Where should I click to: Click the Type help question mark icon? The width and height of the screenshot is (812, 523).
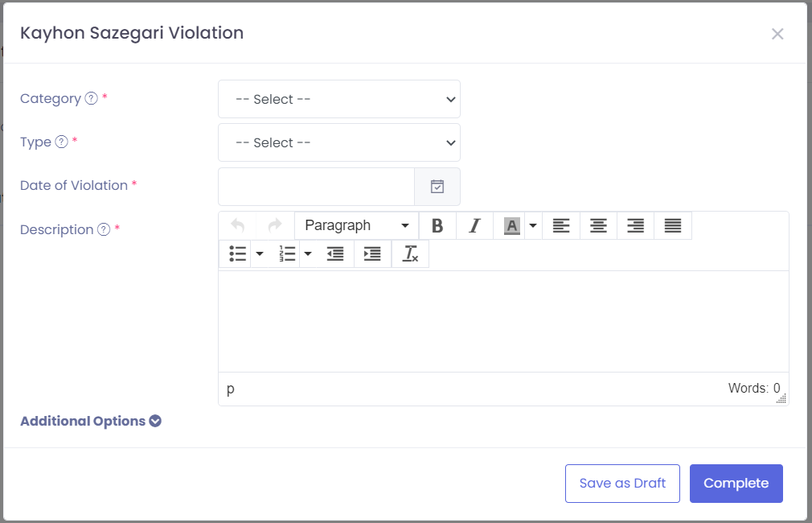(62, 142)
